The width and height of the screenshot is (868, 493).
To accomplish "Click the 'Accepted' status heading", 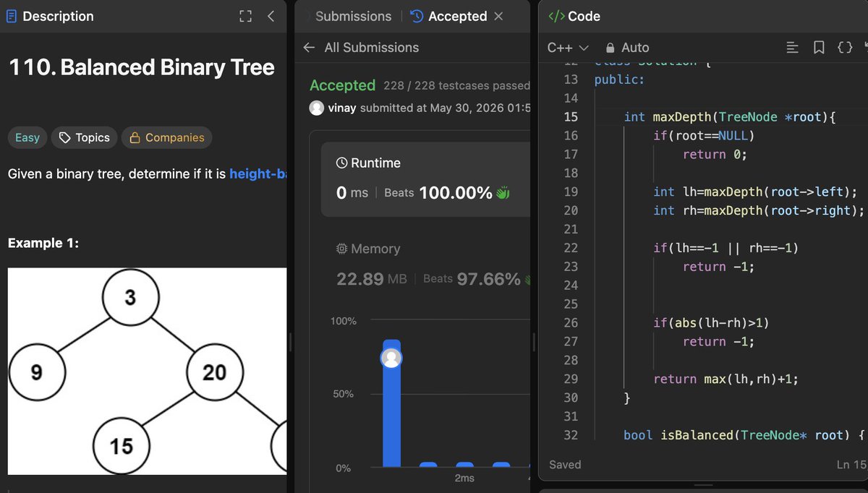I will 342,85.
